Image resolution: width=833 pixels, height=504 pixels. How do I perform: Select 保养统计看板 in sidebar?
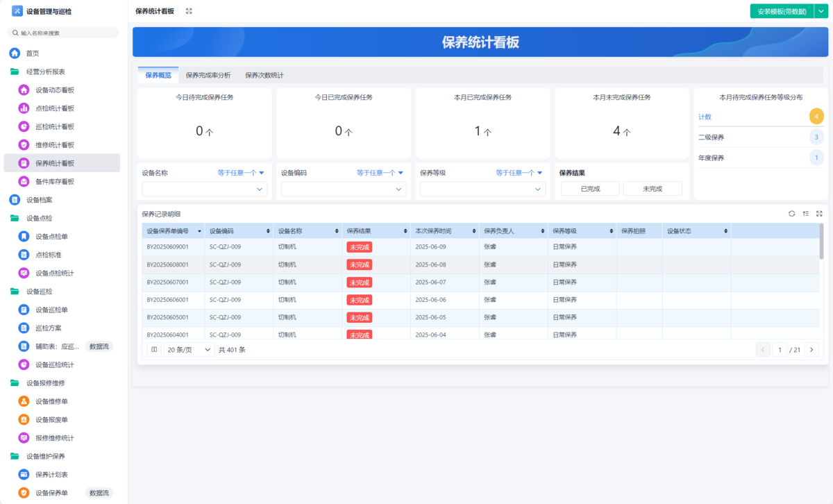tap(62, 163)
